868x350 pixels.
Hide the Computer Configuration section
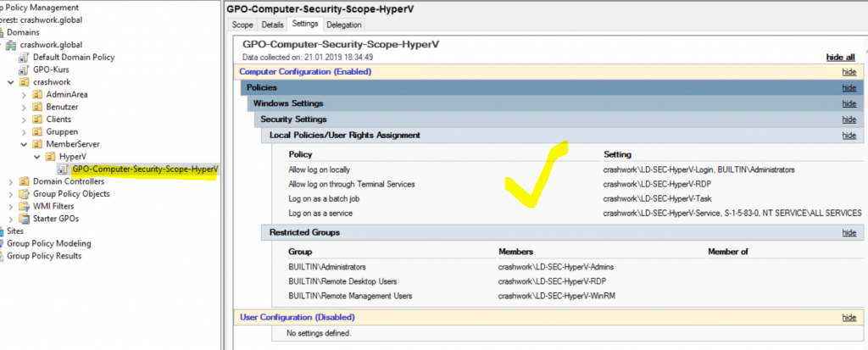point(849,72)
